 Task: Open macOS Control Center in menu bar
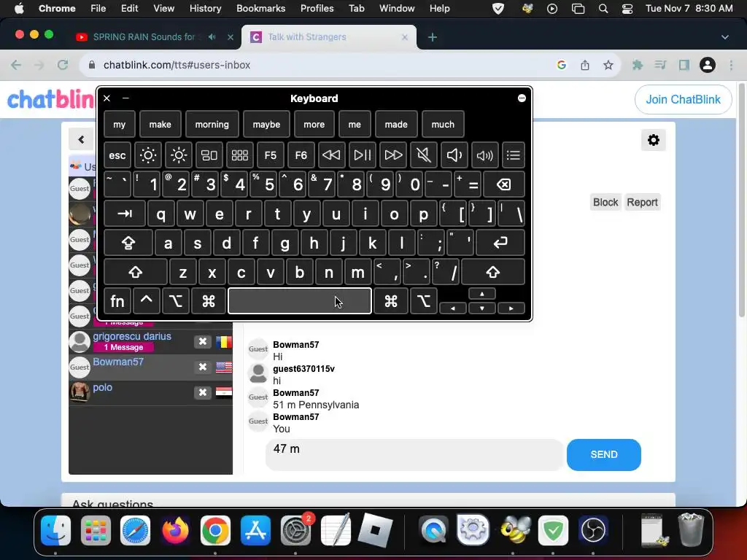point(627,9)
